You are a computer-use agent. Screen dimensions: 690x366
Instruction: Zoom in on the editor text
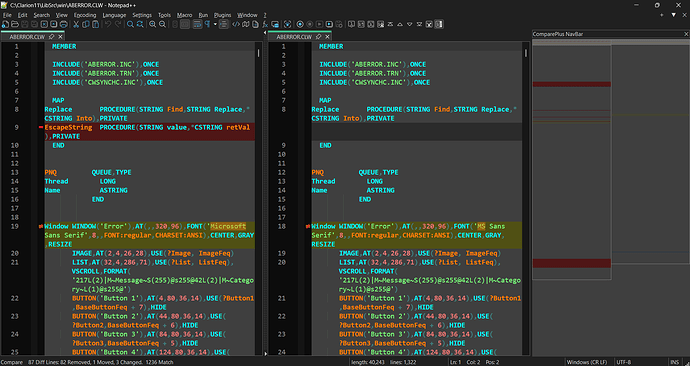(x=152, y=24)
